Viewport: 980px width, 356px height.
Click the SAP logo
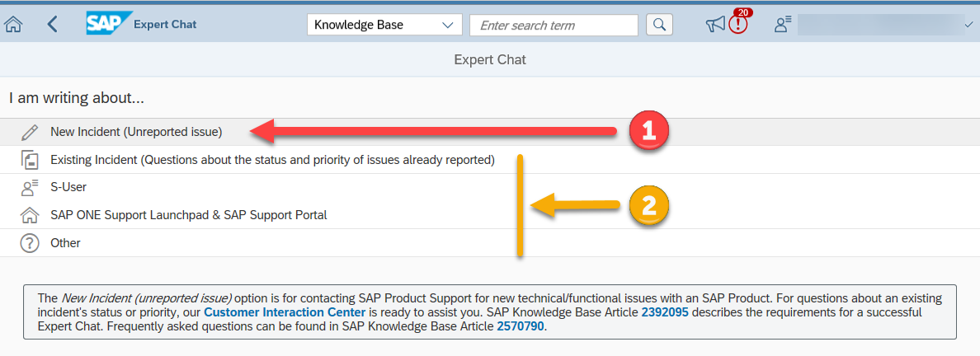(104, 25)
